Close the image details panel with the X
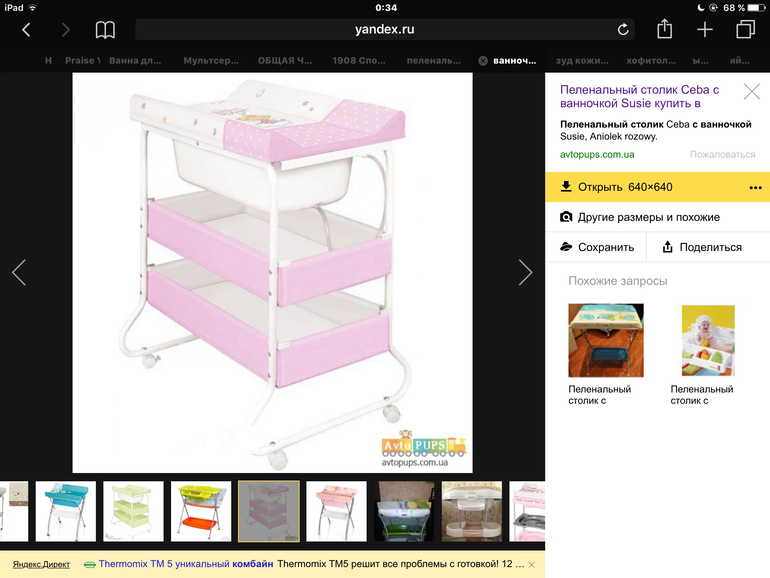770x578 pixels. [x=751, y=91]
